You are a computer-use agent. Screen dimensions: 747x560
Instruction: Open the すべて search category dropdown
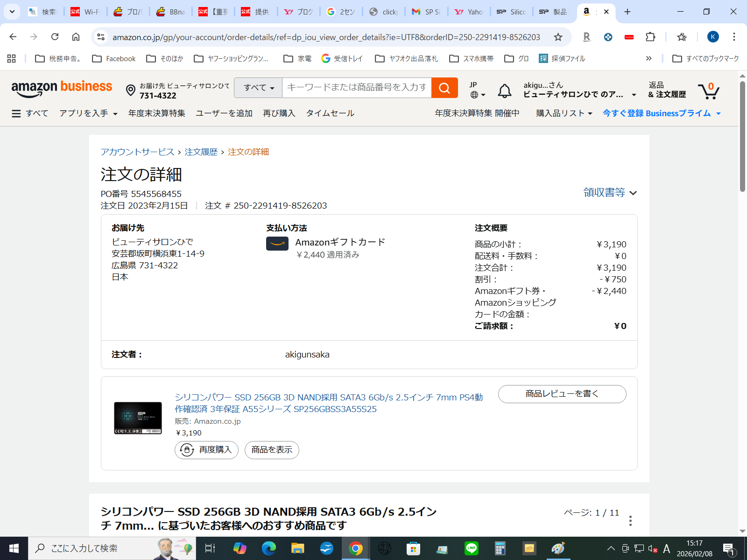(258, 88)
